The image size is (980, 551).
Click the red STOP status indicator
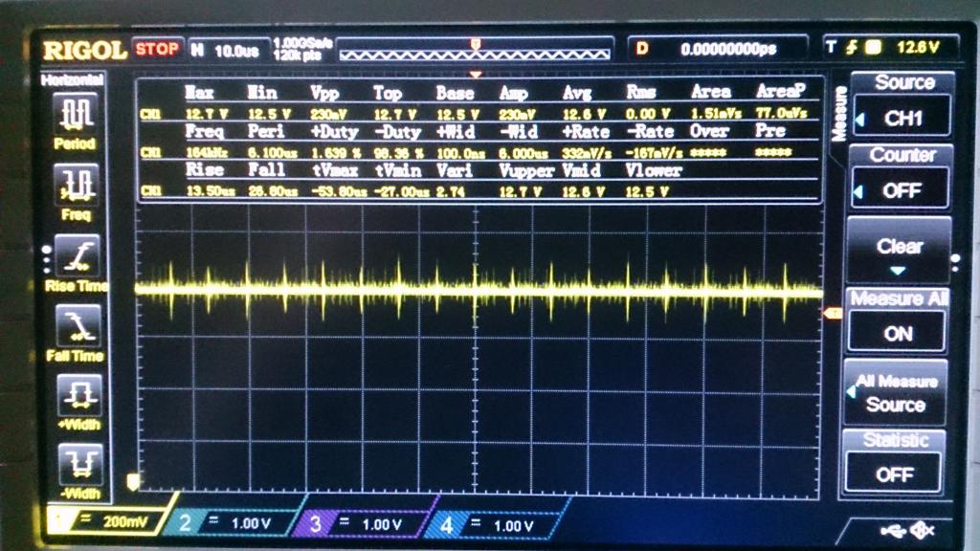tap(156, 48)
